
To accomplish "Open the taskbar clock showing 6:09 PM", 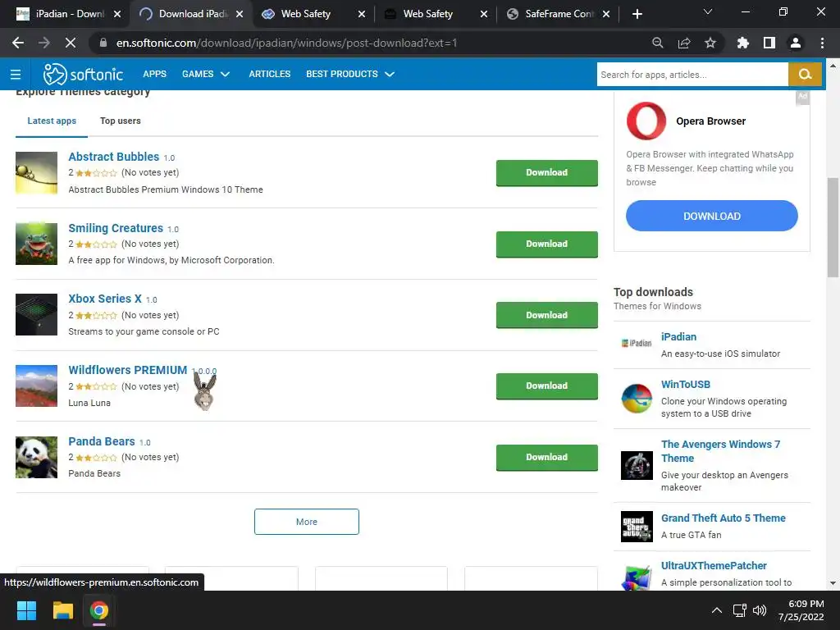I will click(801, 610).
